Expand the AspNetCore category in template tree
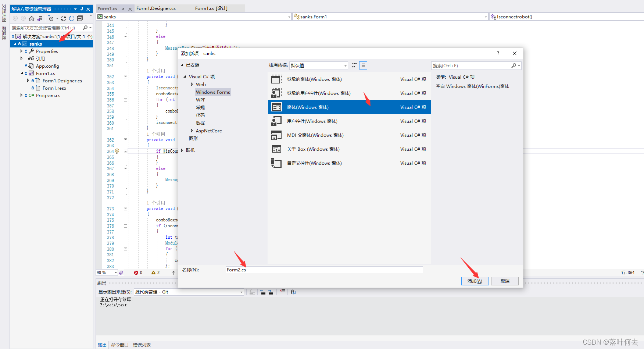Viewport: 644px width, 349px height. coord(192,131)
